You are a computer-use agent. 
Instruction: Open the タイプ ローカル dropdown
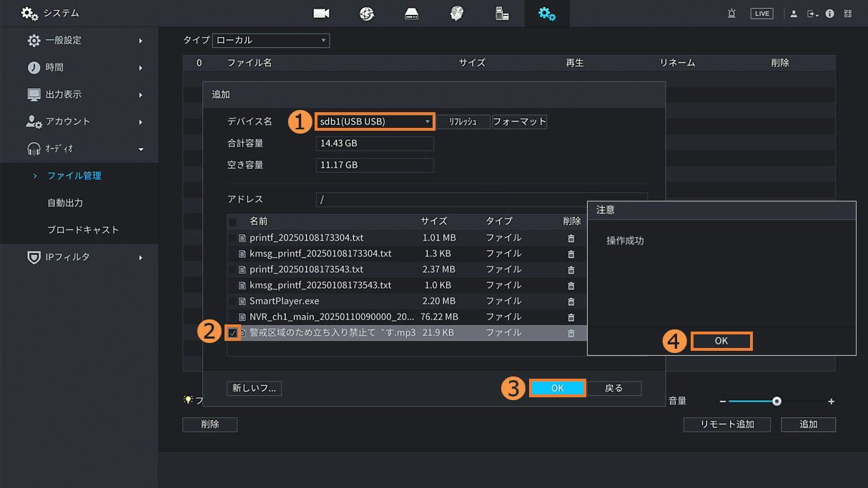(x=271, y=41)
